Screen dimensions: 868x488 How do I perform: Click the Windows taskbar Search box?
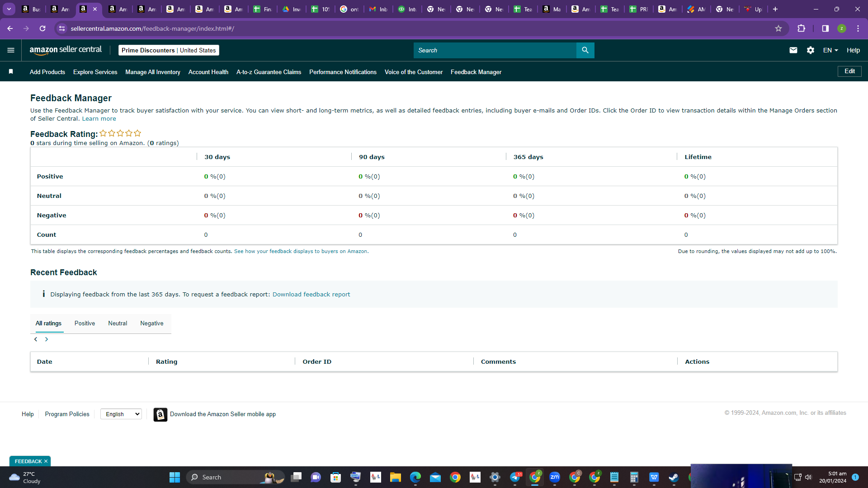235,477
